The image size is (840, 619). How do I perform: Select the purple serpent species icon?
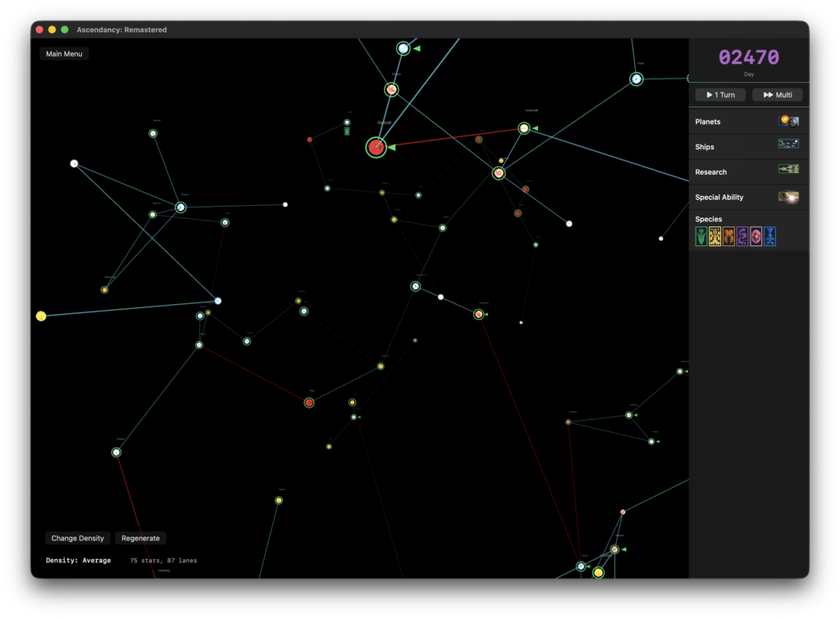coord(742,236)
